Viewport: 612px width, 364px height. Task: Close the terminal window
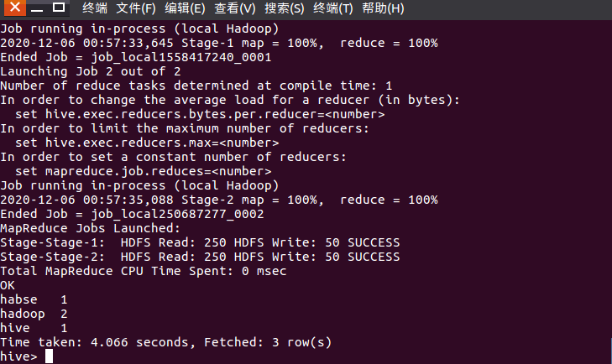[x=15, y=7]
